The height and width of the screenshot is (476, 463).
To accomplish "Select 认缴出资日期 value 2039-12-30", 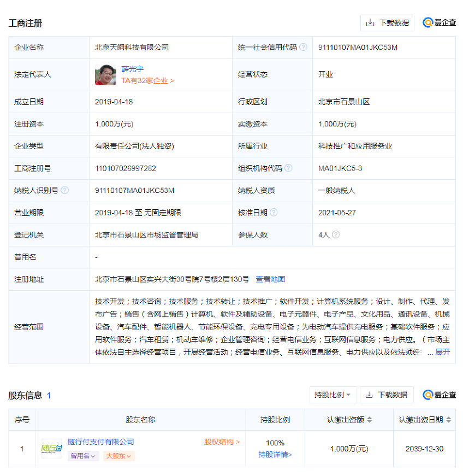I will (424, 449).
